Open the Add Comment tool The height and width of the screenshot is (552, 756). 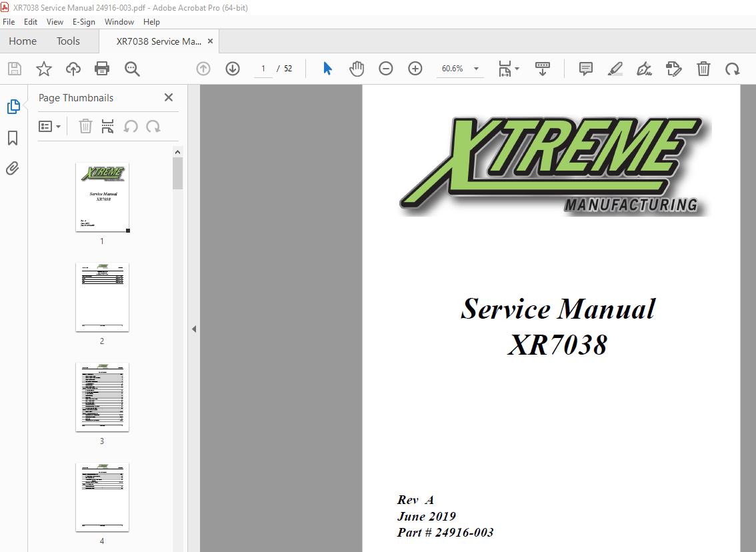coord(585,69)
